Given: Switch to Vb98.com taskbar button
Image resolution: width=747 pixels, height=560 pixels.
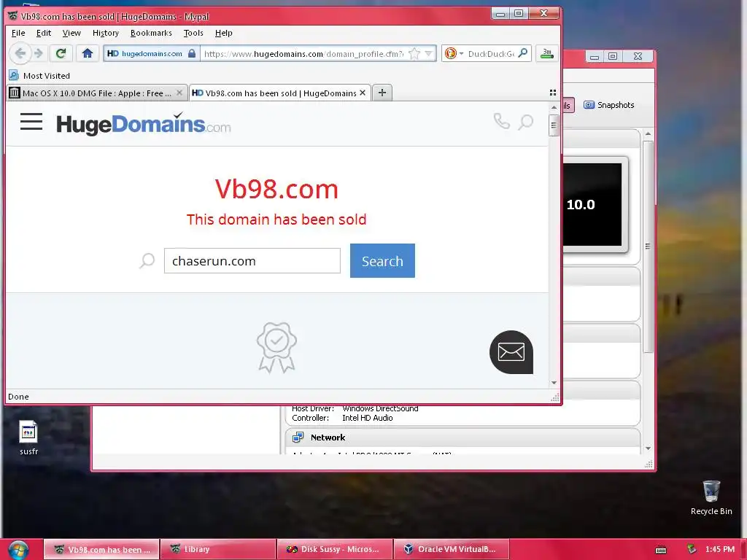Looking at the screenshot, I should (x=101, y=549).
